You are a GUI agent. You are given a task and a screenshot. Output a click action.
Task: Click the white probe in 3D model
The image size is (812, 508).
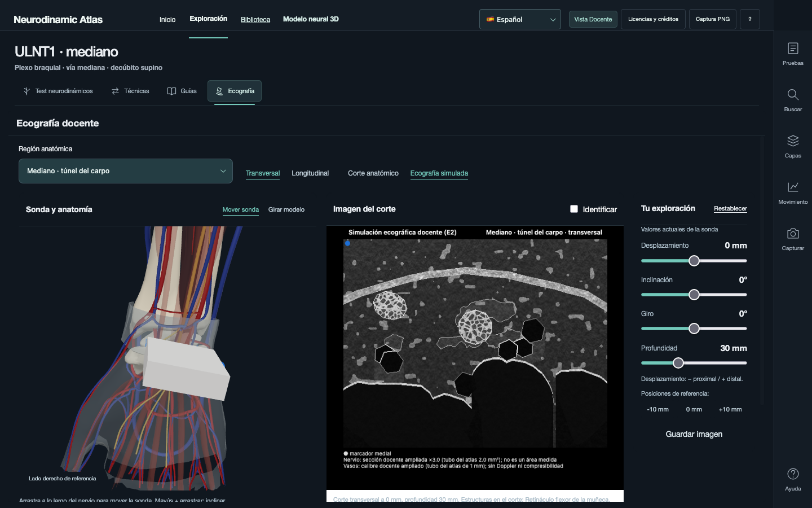[186, 369]
